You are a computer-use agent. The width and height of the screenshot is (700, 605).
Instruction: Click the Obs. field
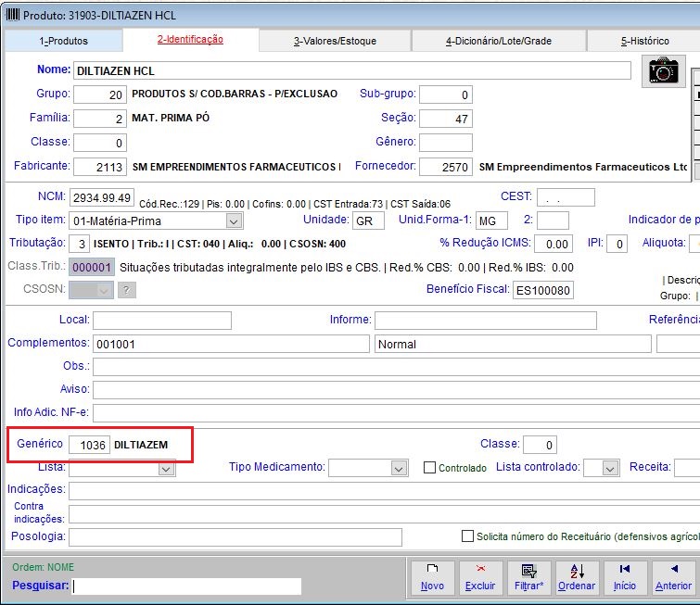pyautogui.click(x=397, y=367)
